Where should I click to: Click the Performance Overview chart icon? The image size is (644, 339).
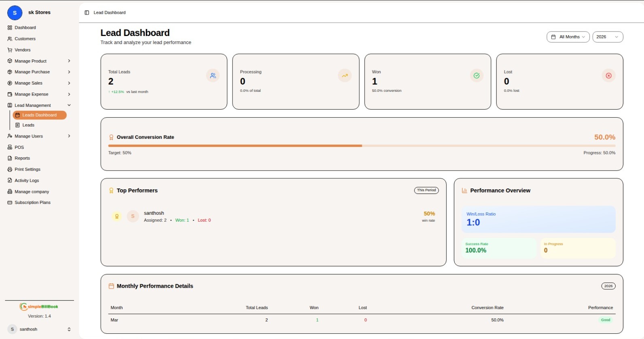(x=464, y=191)
